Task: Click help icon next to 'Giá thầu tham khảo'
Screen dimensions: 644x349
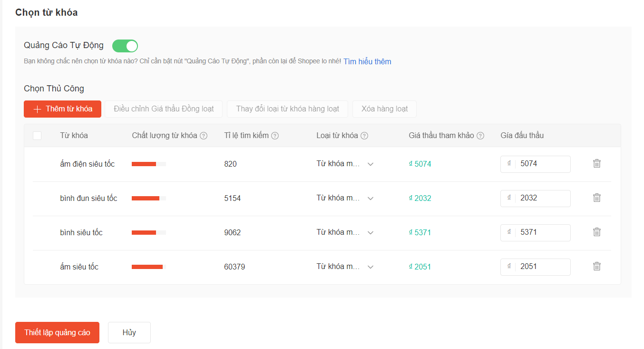Action: point(480,136)
